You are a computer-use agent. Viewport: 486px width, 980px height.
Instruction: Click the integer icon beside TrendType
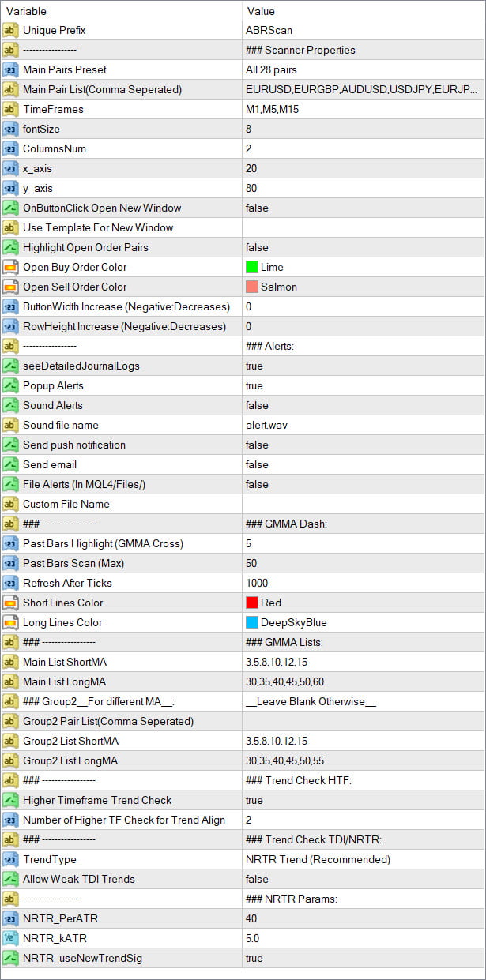point(10,859)
